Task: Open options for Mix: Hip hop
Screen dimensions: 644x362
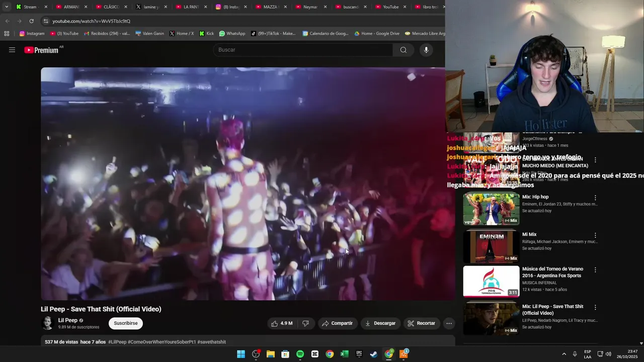Action: click(x=595, y=198)
